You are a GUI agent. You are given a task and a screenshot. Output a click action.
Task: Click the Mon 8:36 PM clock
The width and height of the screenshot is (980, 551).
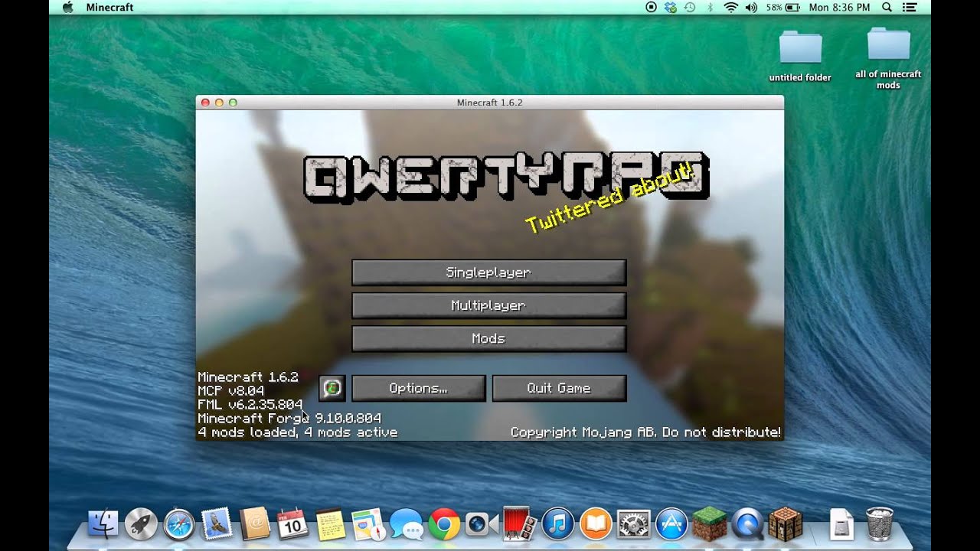pos(839,8)
